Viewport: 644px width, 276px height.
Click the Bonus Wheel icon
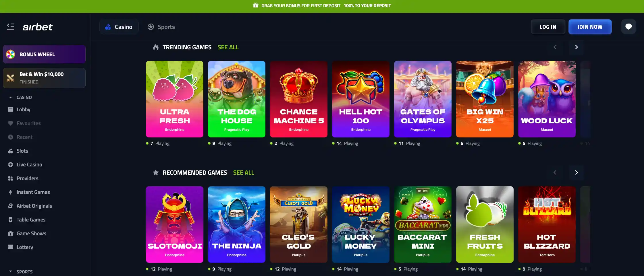(x=11, y=54)
